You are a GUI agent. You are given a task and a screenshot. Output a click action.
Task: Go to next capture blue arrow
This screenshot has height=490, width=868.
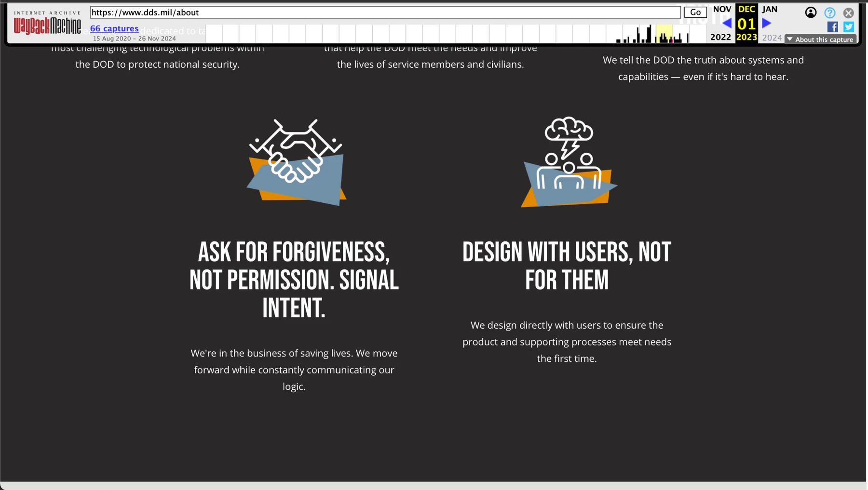pos(766,23)
